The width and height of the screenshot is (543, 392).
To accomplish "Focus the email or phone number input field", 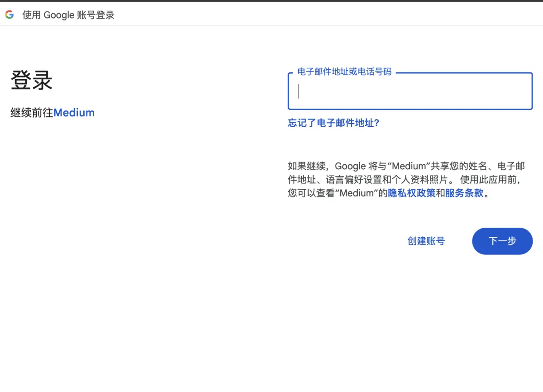I will tap(410, 91).
